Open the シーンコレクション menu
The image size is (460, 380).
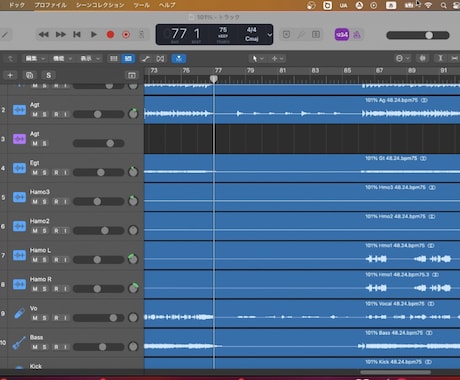tap(100, 5)
